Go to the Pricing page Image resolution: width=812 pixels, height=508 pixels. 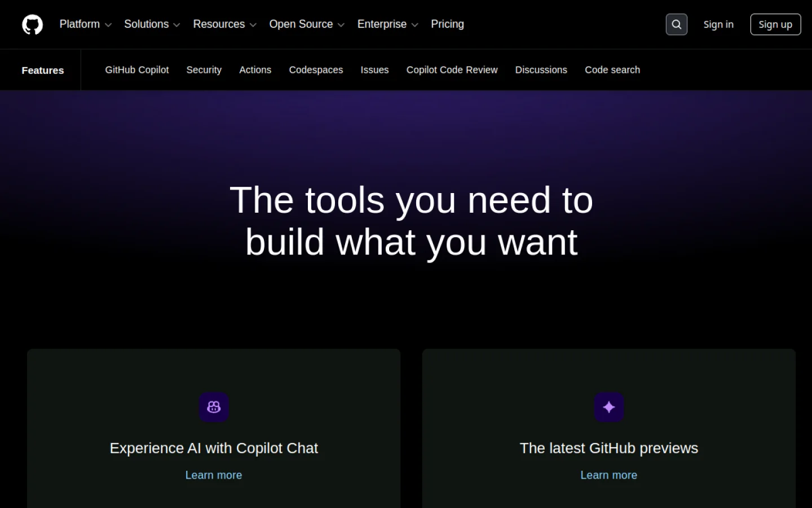(x=447, y=24)
